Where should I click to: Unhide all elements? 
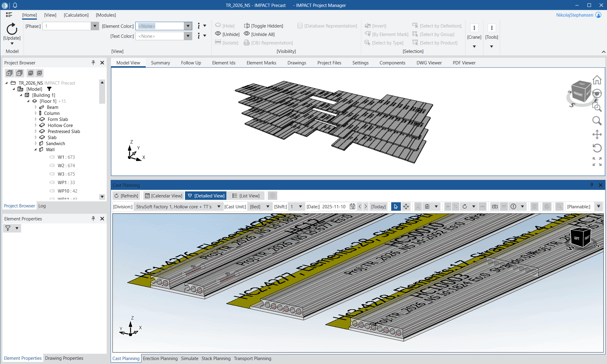point(259,34)
